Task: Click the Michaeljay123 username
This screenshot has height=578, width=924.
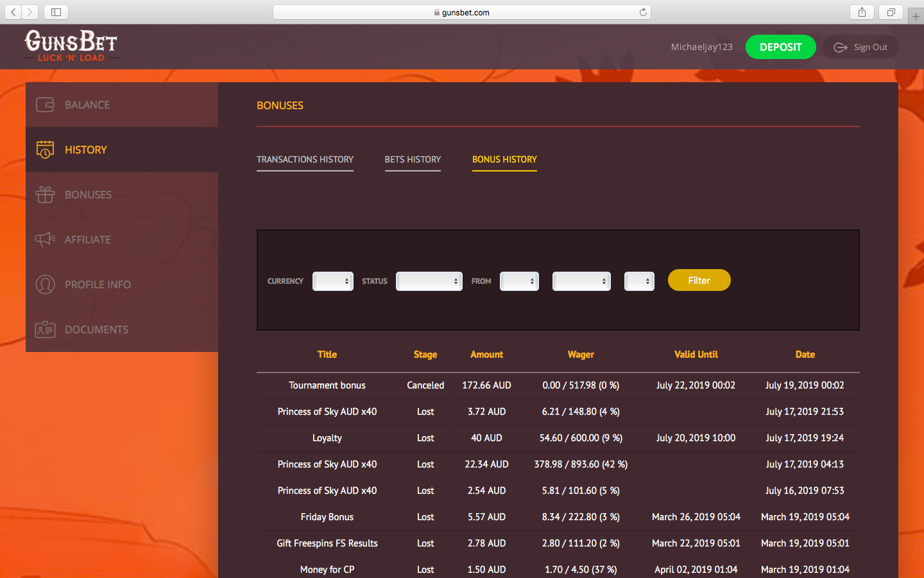Action: coord(701,47)
